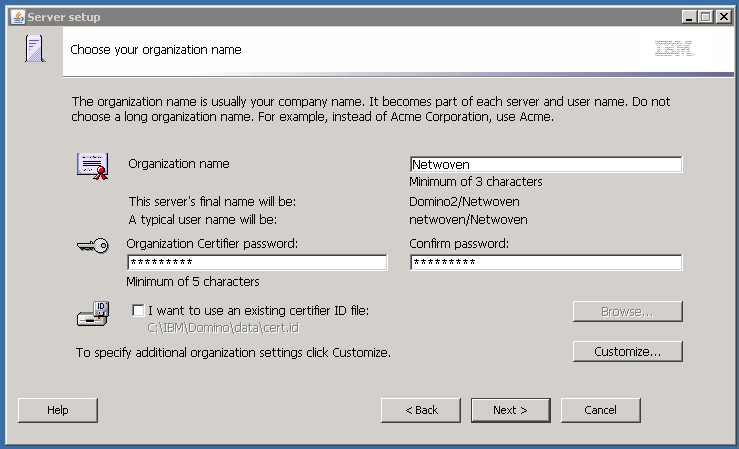This screenshot has width=739, height=449.
Task: Click the IBM logo in the header
Action: pos(674,48)
